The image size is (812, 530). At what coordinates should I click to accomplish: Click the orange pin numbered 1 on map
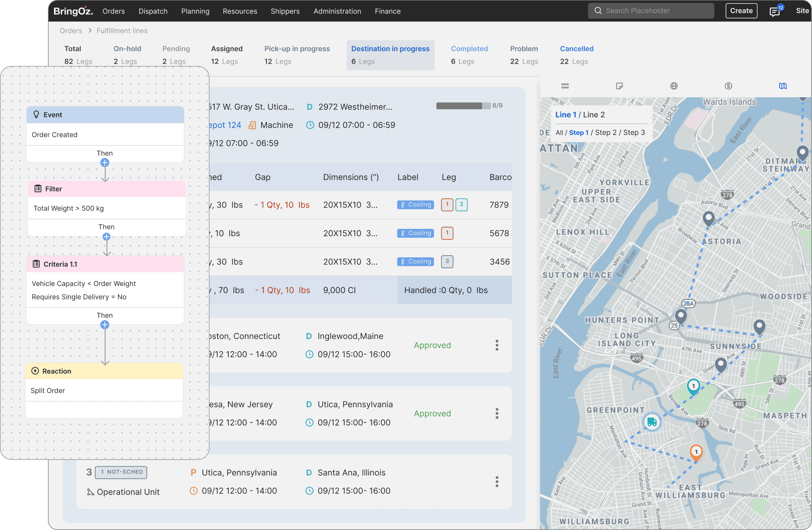696,452
